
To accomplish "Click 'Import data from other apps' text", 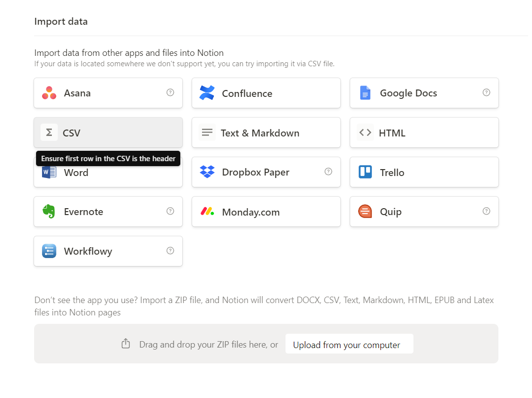I will pyautogui.click(x=129, y=53).
